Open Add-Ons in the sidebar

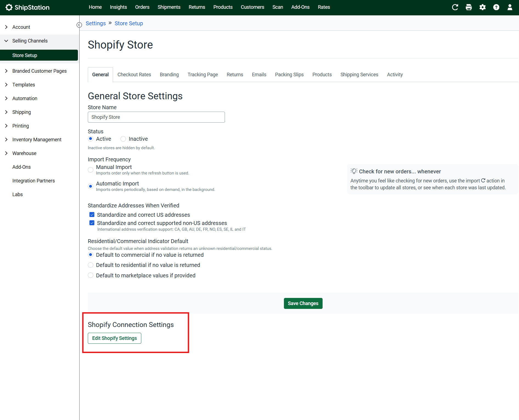tap(21, 167)
